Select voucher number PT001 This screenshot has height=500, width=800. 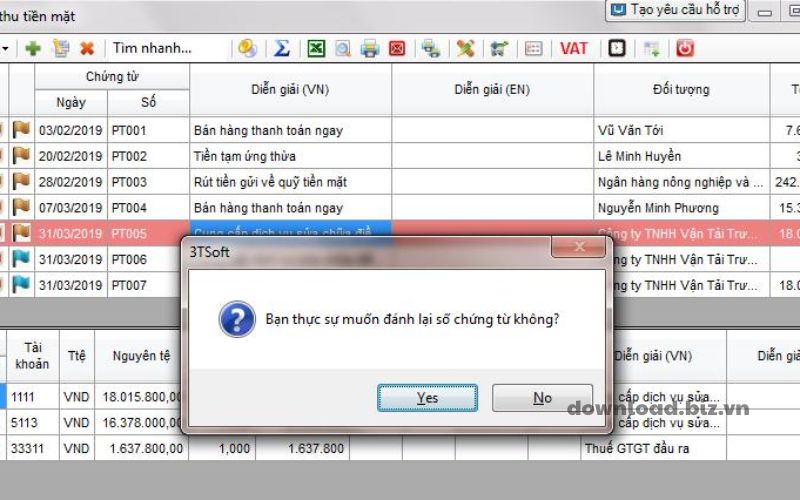[148, 131]
